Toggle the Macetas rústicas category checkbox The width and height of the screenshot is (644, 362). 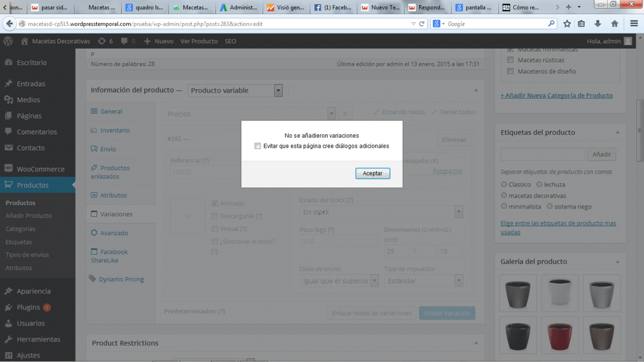coord(510,60)
